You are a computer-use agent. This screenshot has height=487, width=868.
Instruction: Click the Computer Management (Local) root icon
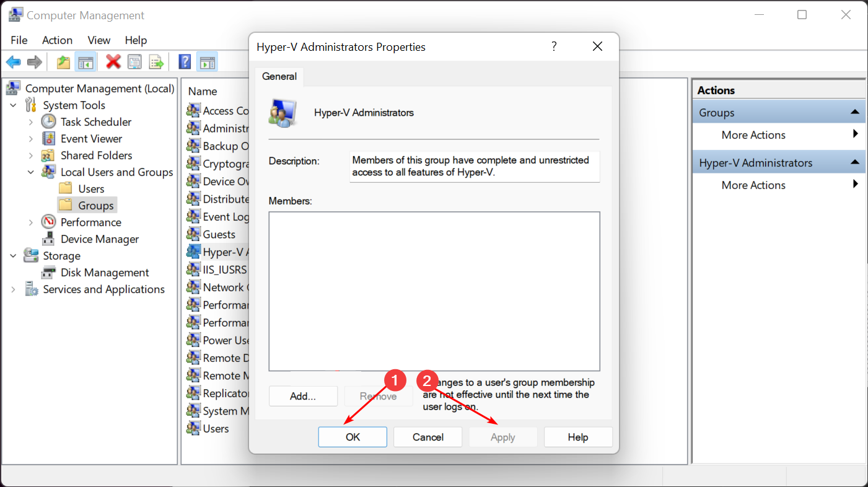[x=13, y=89]
